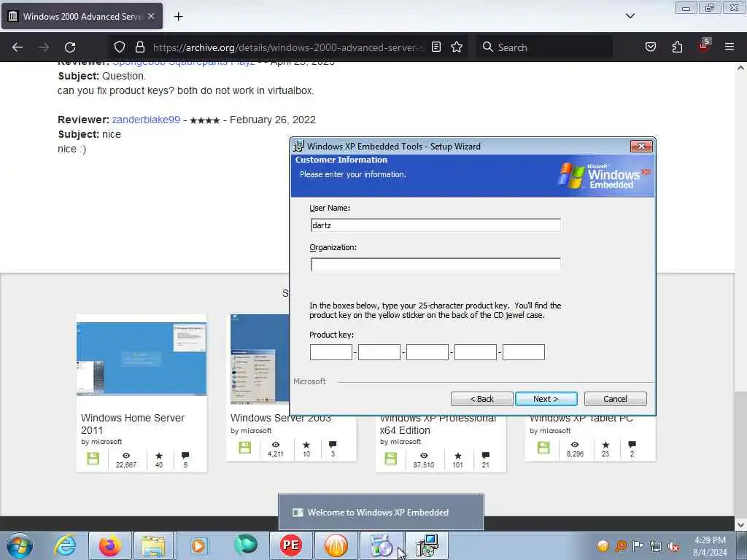Click the fifth product key box
The height and width of the screenshot is (560, 747).
click(524, 352)
